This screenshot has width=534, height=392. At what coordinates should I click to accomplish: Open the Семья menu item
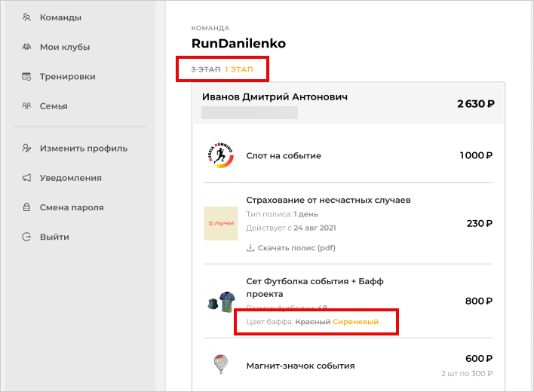pos(54,106)
